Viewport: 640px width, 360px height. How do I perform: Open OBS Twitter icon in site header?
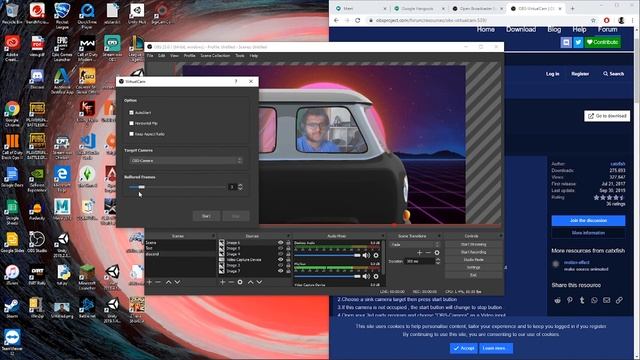578,42
